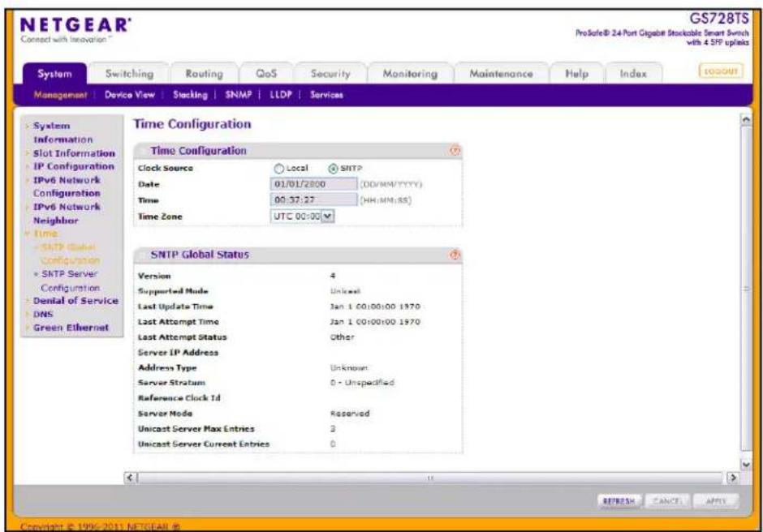The height and width of the screenshot is (532, 763).
Task: Select the Stacking submenu item
Action: 190,95
